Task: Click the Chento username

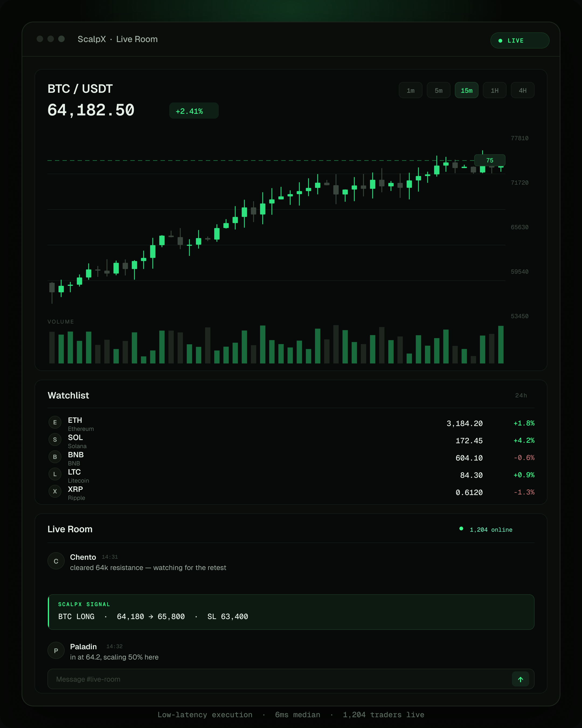Action: click(83, 557)
